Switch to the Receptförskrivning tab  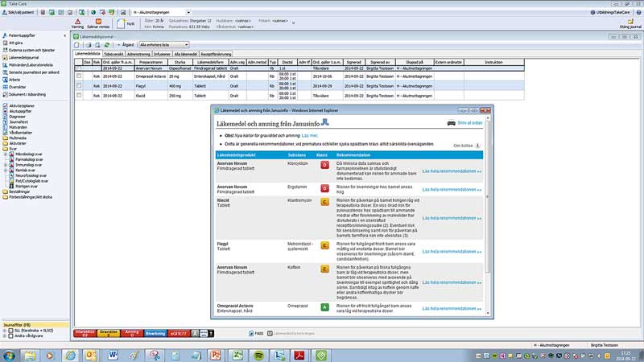[x=229, y=52]
